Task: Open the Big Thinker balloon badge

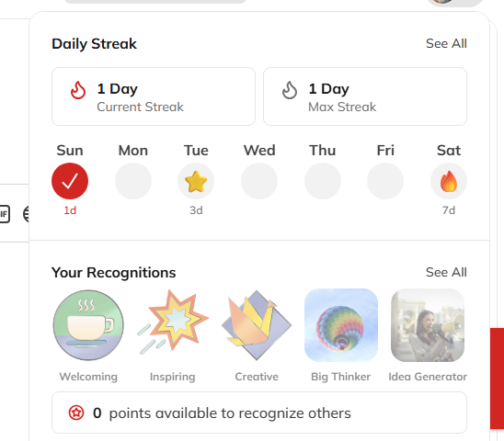Action: pos(341,325)
